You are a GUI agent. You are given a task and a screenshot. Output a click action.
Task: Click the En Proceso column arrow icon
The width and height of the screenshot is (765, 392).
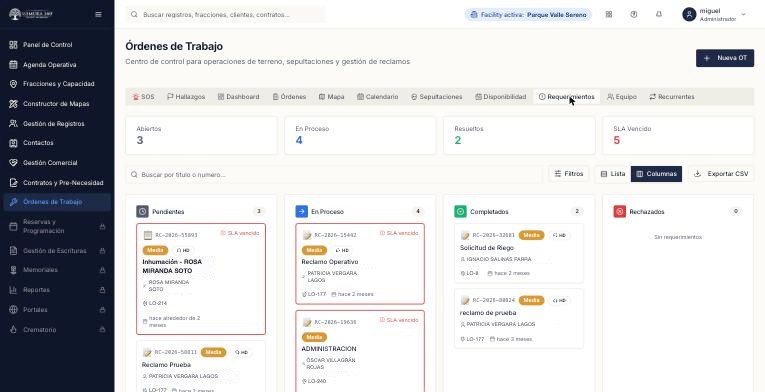tap(302, 211)
